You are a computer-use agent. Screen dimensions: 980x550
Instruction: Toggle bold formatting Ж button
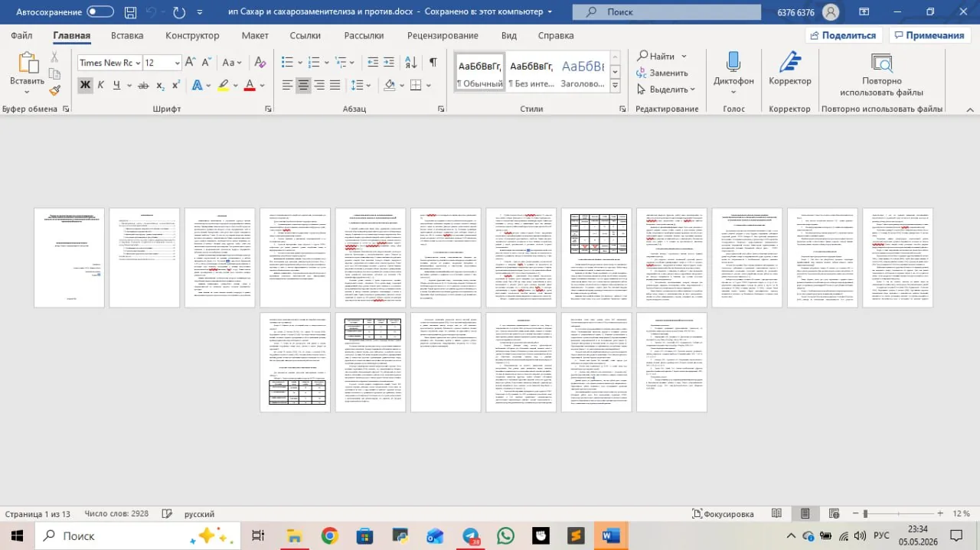pos(85,85)
